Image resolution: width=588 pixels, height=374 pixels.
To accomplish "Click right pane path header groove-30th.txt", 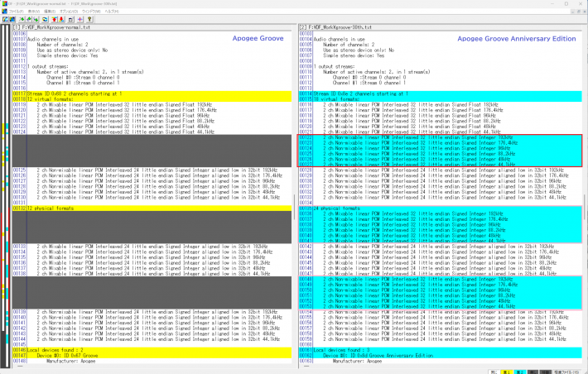I will pyautogui.click(x=338, y=27).
